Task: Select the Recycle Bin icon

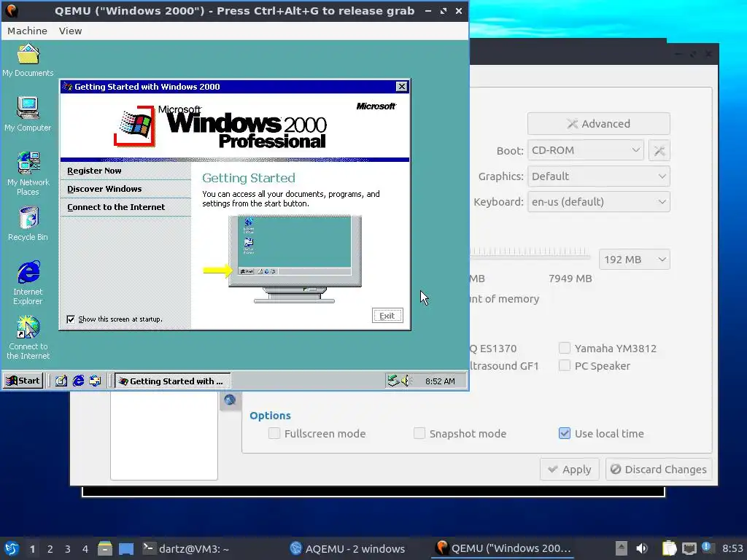Action: 28,223
